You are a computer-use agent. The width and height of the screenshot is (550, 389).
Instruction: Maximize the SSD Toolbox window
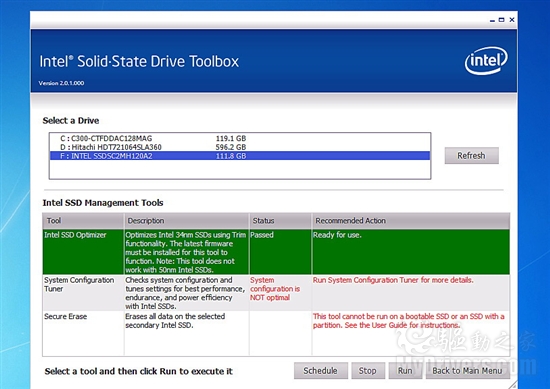502,20
